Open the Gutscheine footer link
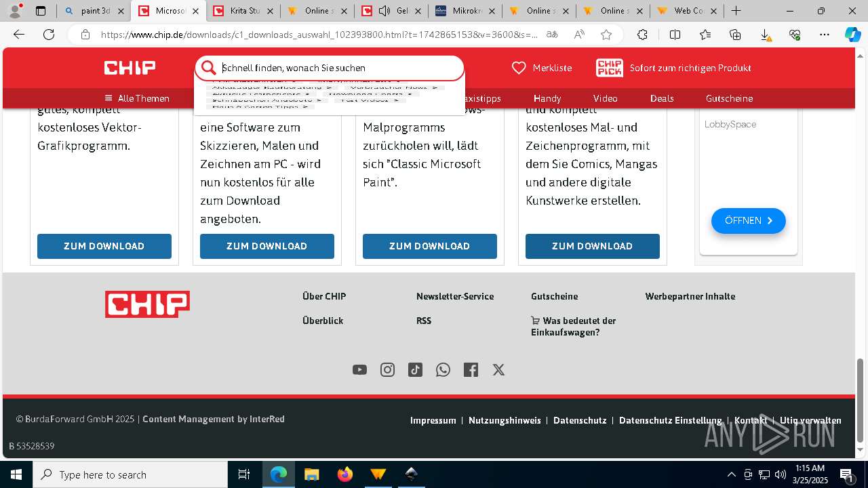Viewport: 868px width, 488px height. click(555, 296)
